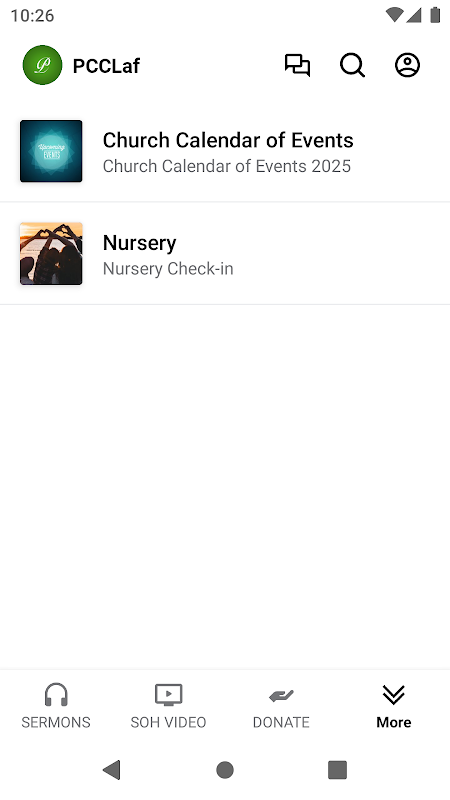Tap the PCCLaf title text
The width and height of the screenshot is (450, 800).
106,66
